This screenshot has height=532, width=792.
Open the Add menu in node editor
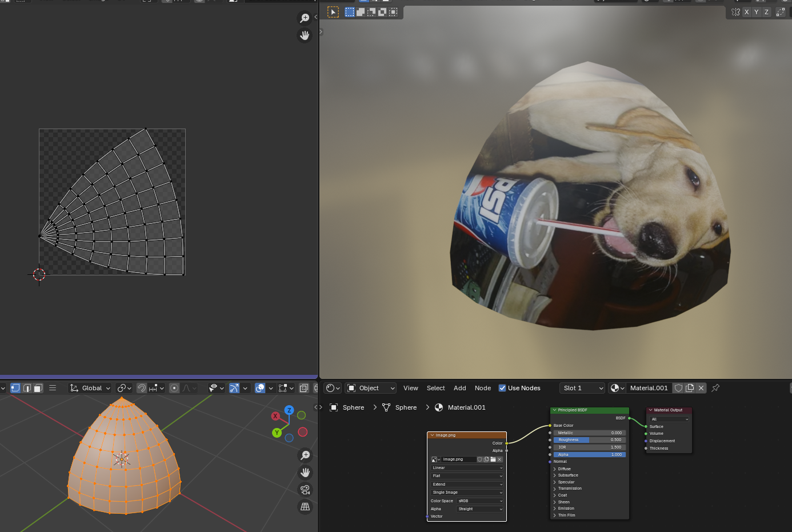click(459, 388)
